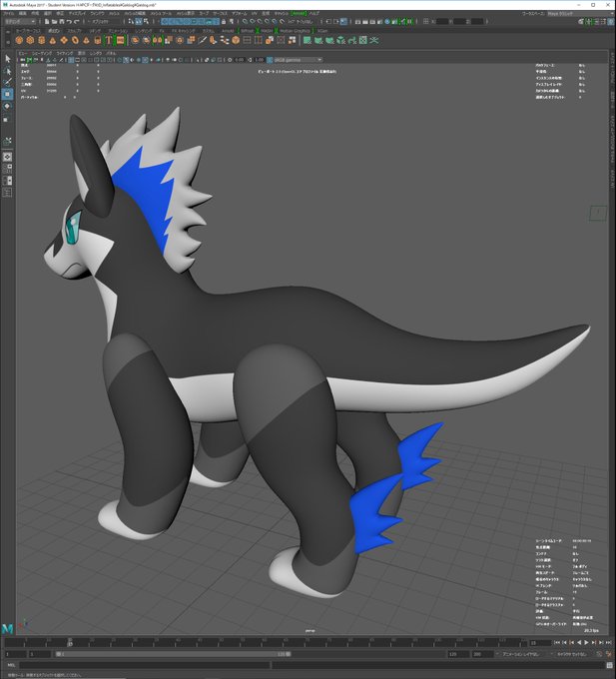
Task: Click the MEL command line input field
Action: pyautogui.click(x=145, y=665)
